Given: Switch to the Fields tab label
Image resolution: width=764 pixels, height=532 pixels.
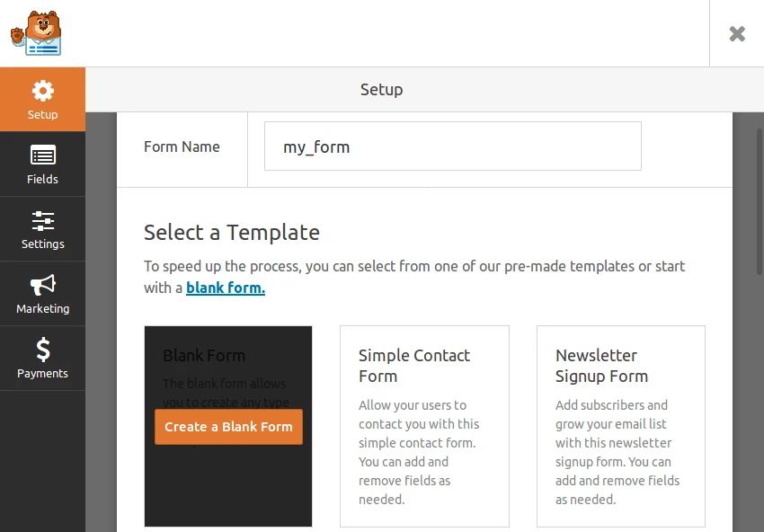Looking at the screenshot, I should [x=42, y=180].
